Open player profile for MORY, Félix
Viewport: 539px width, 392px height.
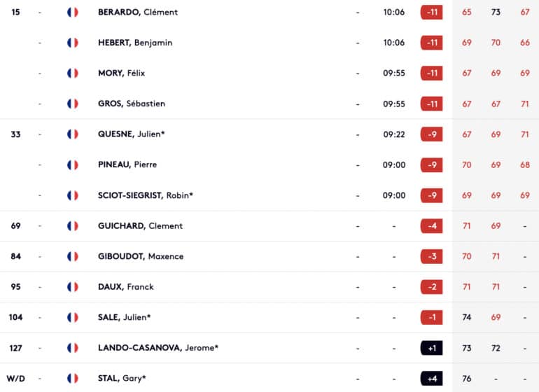click(x=121, y=73)
